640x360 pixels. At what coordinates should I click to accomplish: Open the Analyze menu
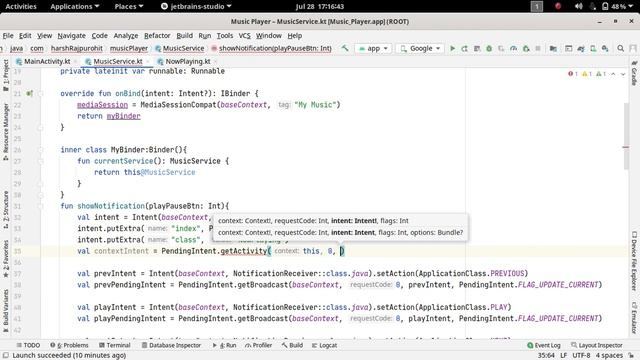click(126, 36)
